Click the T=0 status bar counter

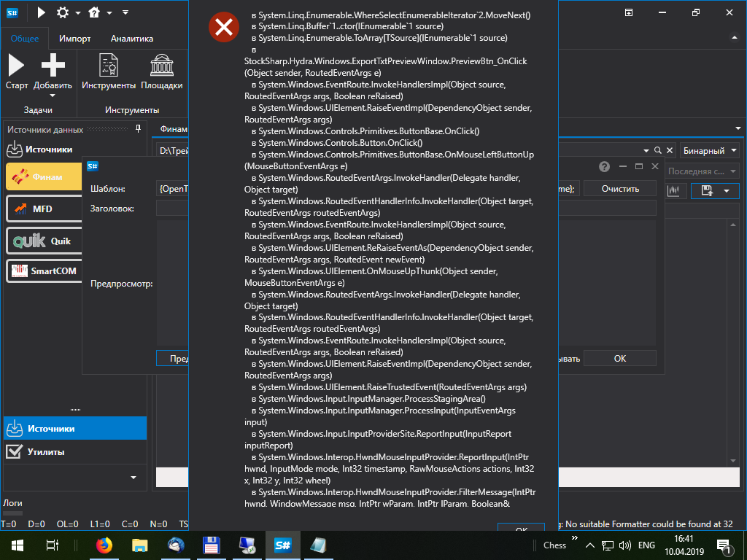click(x=9, y=524)
